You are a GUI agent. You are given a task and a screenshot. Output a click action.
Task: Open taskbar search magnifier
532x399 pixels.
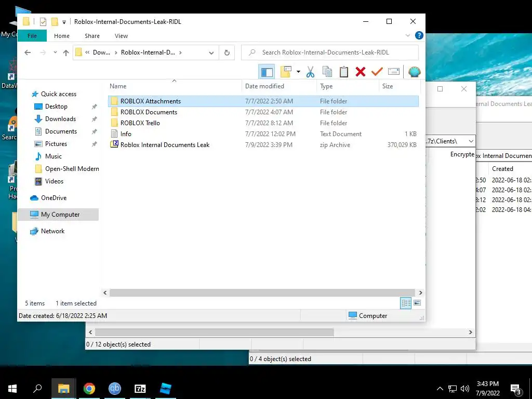37,388
